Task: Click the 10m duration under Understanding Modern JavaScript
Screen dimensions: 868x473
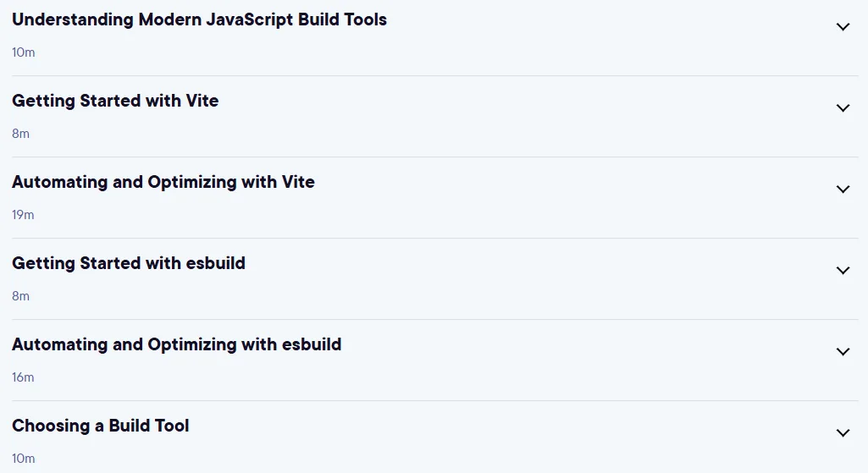Action: pyautogui.click(x=23, y=52)
